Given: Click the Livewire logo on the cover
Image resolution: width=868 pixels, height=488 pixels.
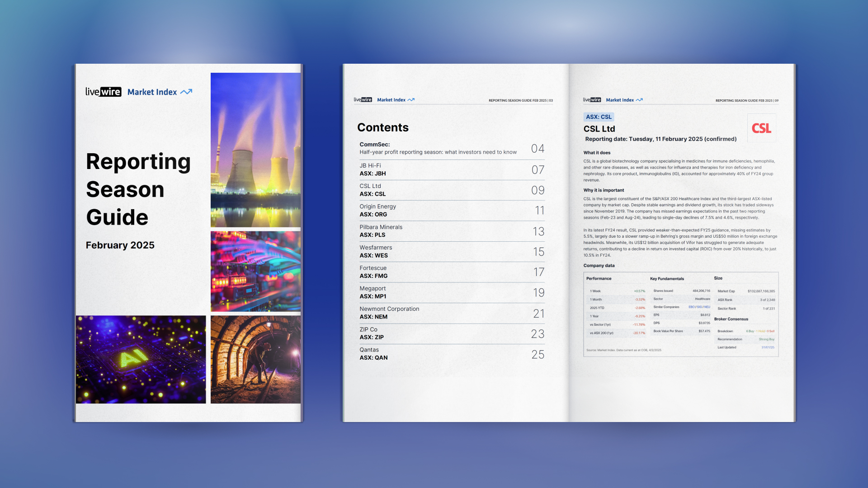Looking at the screenshot, I should pos(103,92).
